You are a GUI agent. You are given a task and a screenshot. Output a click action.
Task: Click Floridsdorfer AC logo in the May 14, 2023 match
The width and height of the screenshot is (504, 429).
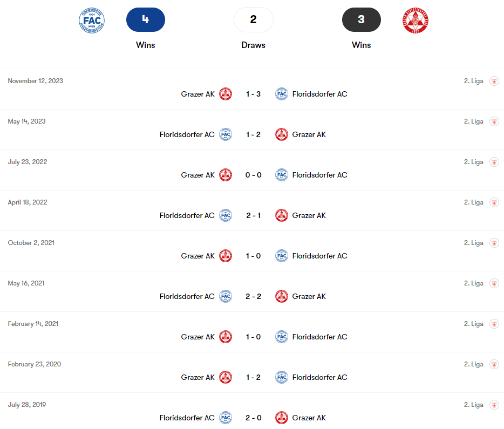(x=226, y=134)
